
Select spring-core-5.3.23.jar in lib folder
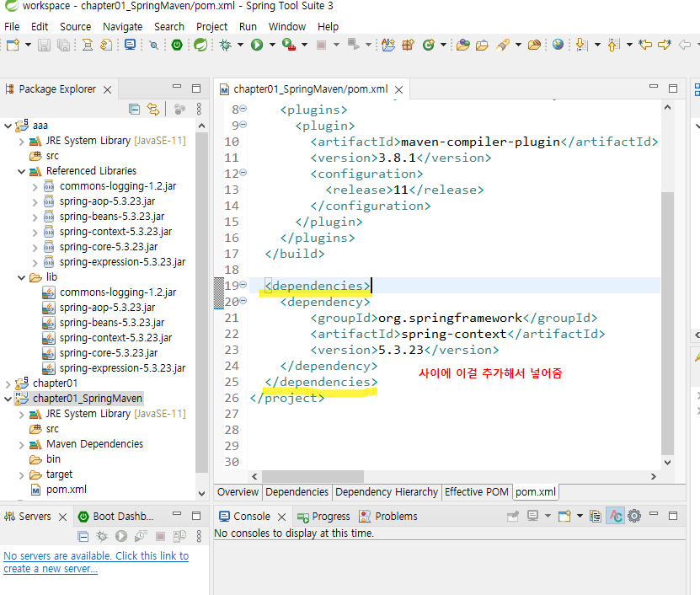109,353
